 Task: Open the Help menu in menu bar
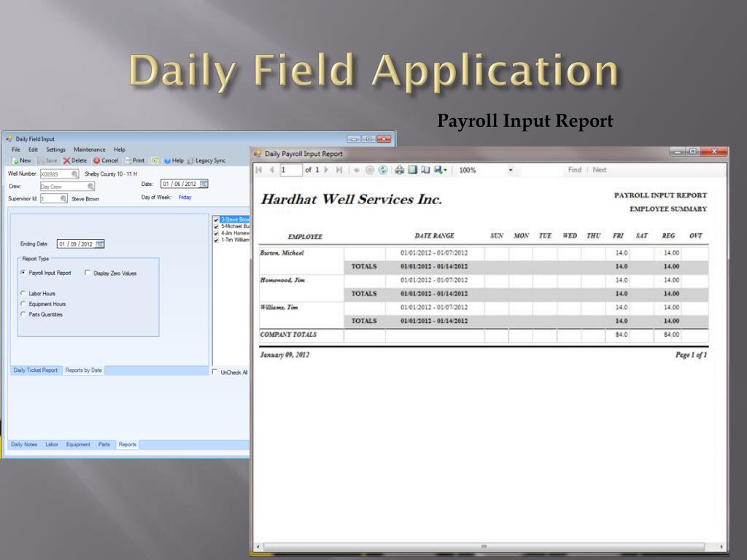pos(120,149)
